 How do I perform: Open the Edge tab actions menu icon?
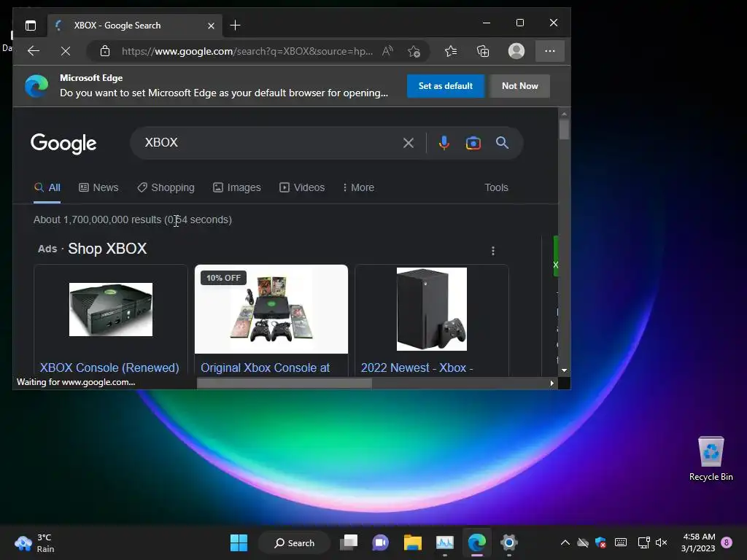point(31,26)
